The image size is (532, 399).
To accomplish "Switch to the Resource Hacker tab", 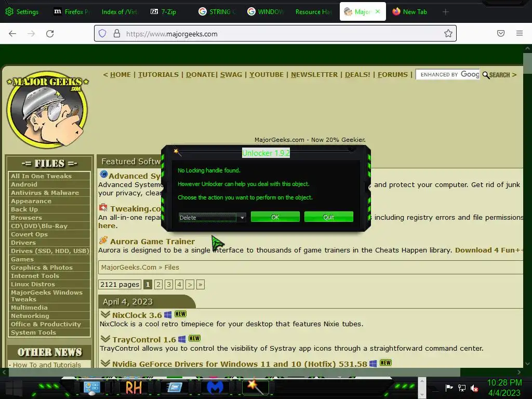I will click(x=313, y=12).
